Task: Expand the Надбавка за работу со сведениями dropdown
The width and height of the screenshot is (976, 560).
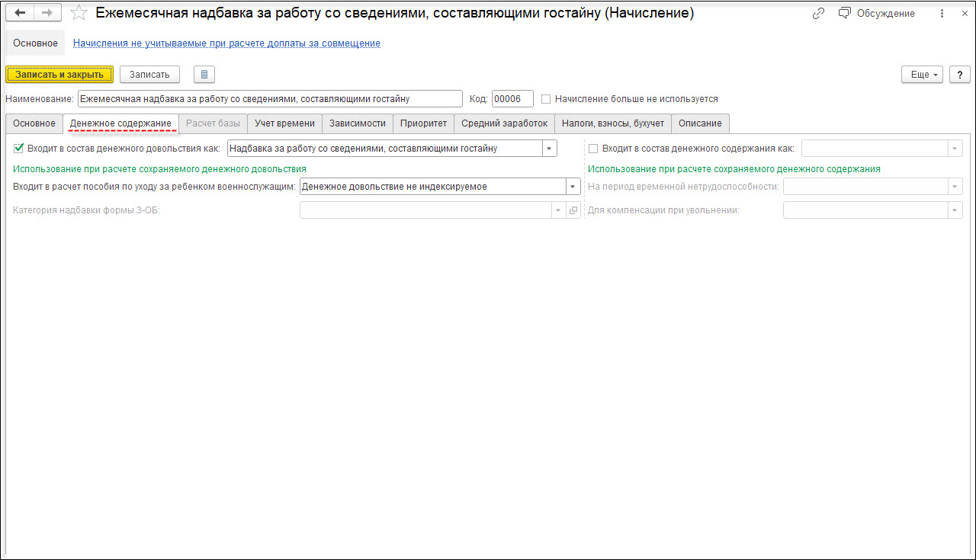Action: [550, 149]
